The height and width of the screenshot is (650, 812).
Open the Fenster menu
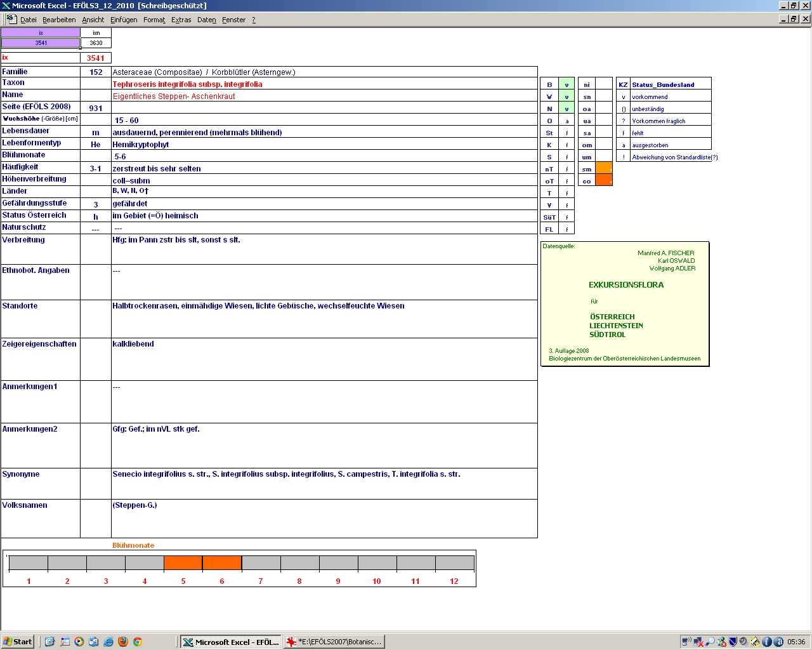point(234,20)
